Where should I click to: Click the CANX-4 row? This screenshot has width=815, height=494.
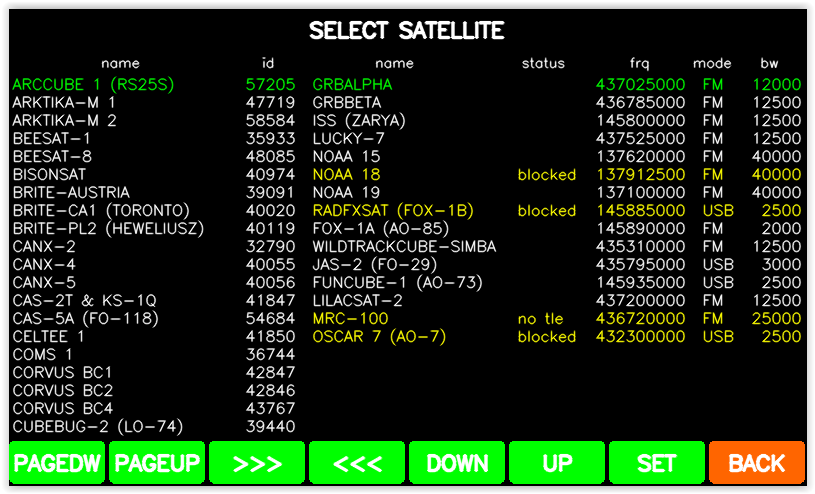[154, 265]
